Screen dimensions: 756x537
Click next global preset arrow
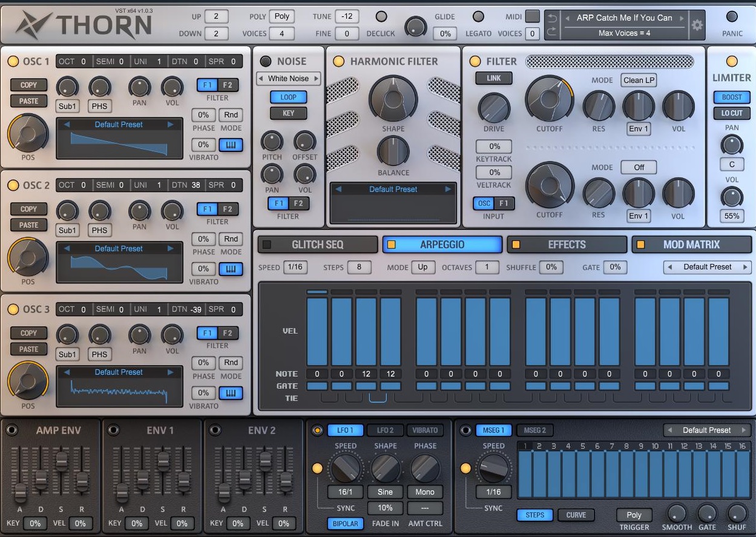click(682, 18)
